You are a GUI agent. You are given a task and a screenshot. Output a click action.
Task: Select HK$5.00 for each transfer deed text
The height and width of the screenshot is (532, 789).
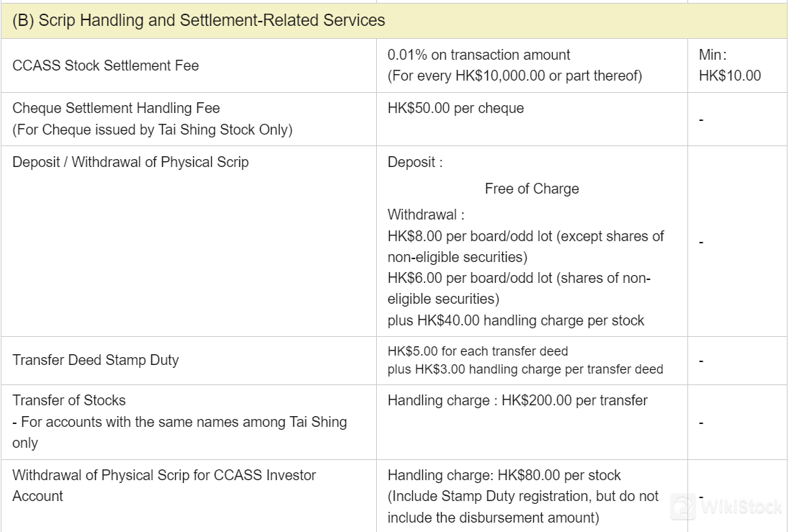pyautogui.click(x=478, y=351)
